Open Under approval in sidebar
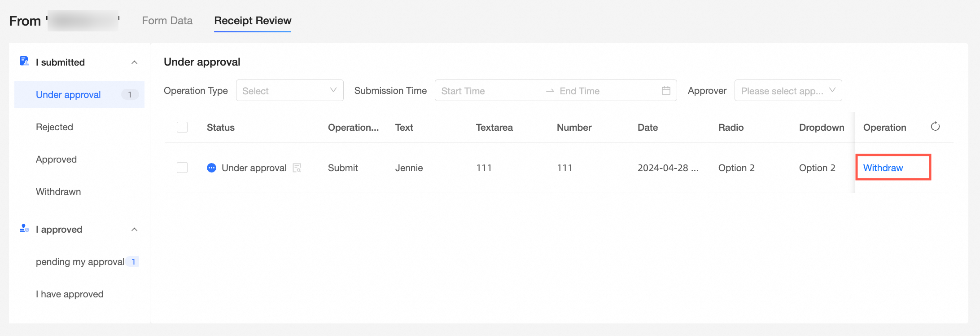This screenshot has height=336, width=980. pos(79,94)
